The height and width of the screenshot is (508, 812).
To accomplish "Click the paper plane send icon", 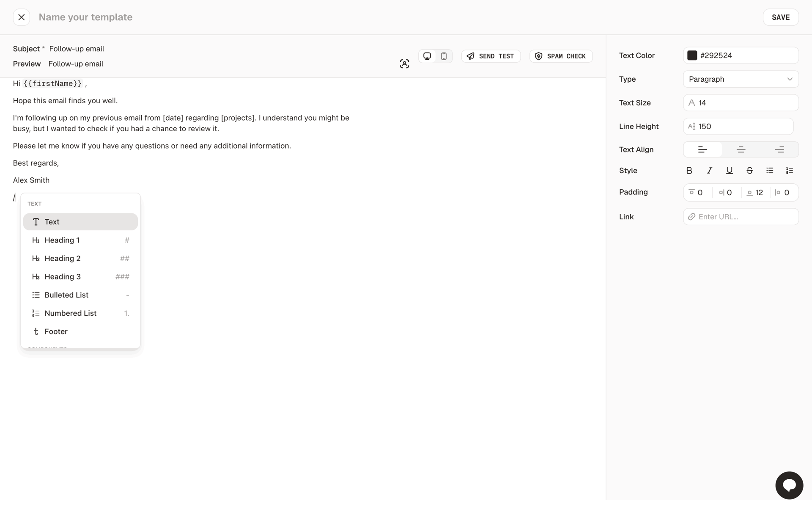I will tap(470, 56).
